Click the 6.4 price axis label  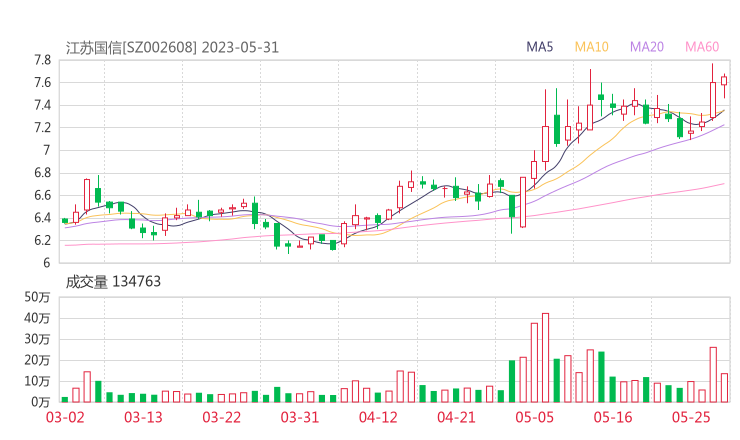click(42, 218)
